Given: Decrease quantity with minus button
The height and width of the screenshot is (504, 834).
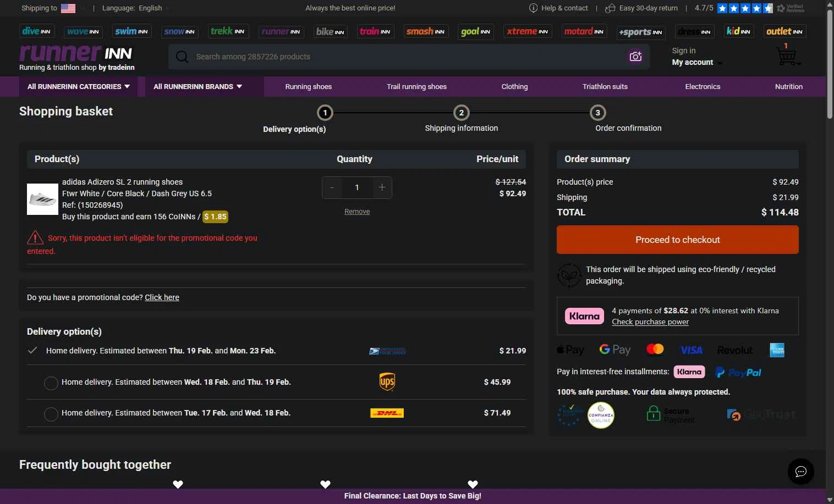Looking at the screenshot, I should point(332,188).
